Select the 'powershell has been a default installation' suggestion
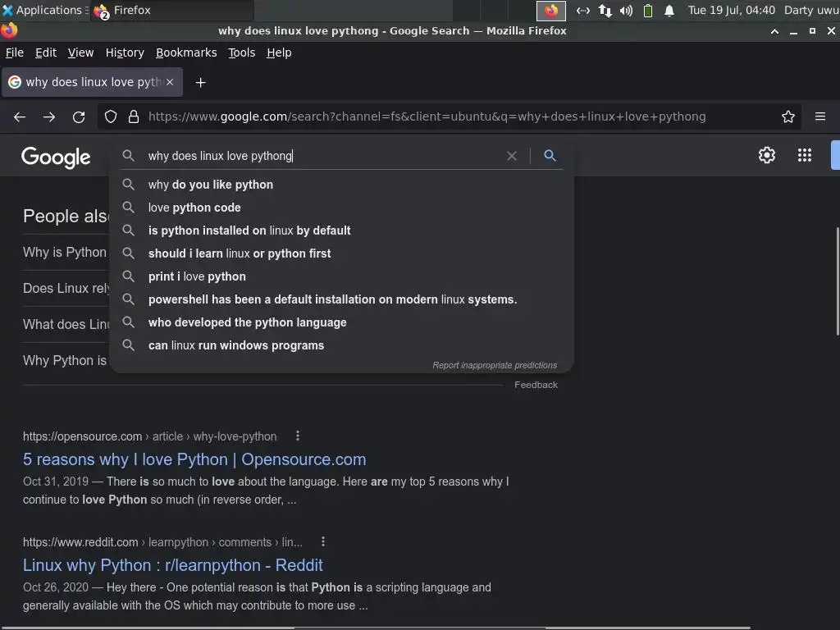Image resolution: width=840 pixels, height=630 pixels. click(x=341, y=299)
